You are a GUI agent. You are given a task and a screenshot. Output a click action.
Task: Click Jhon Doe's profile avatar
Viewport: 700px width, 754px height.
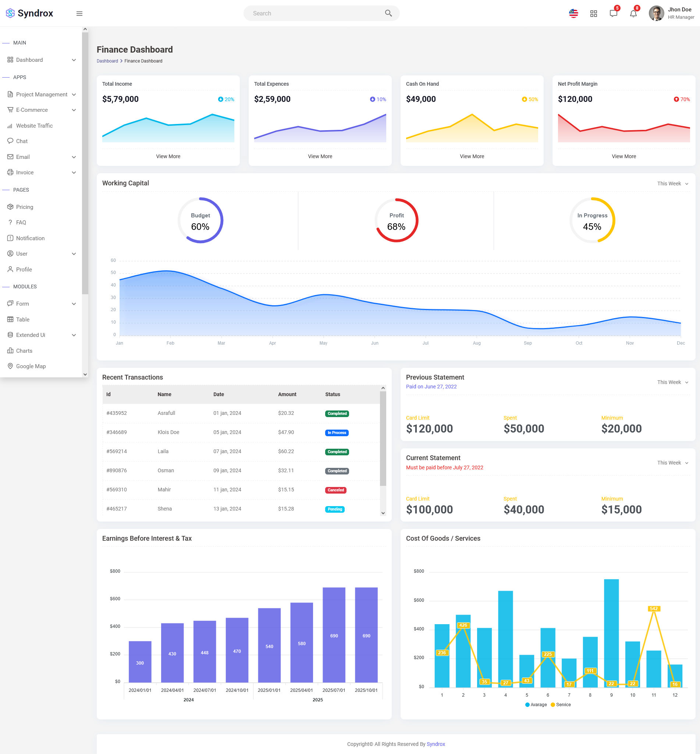[x=657, y=13]
